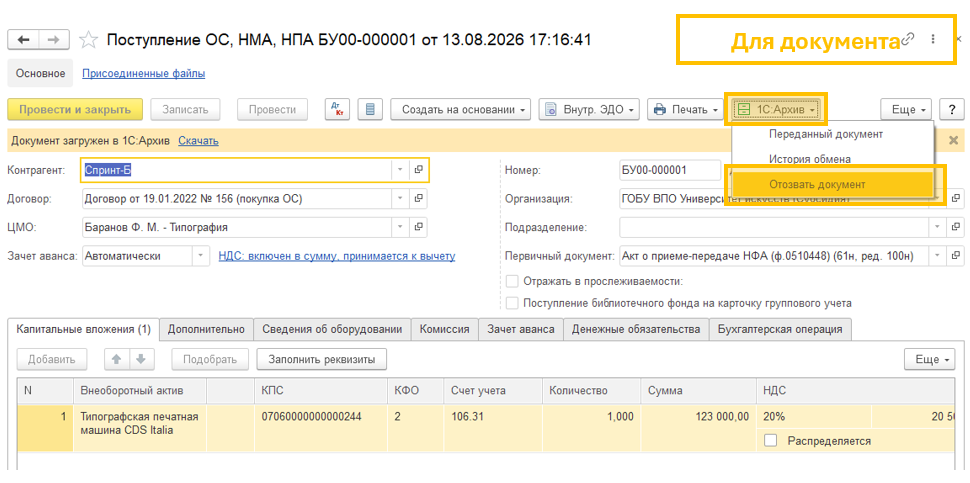Open table Еще menu

(930, 359)
